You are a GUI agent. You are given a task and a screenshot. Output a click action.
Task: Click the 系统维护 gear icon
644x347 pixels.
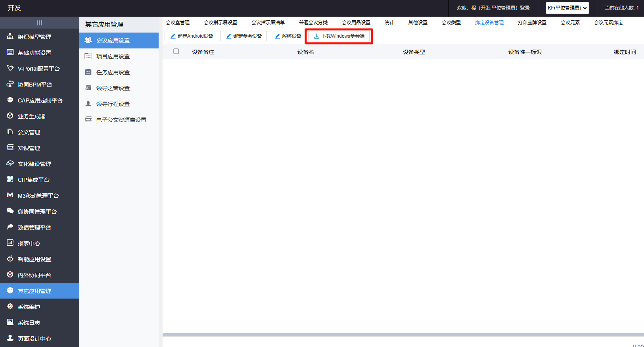click(10, 307)
